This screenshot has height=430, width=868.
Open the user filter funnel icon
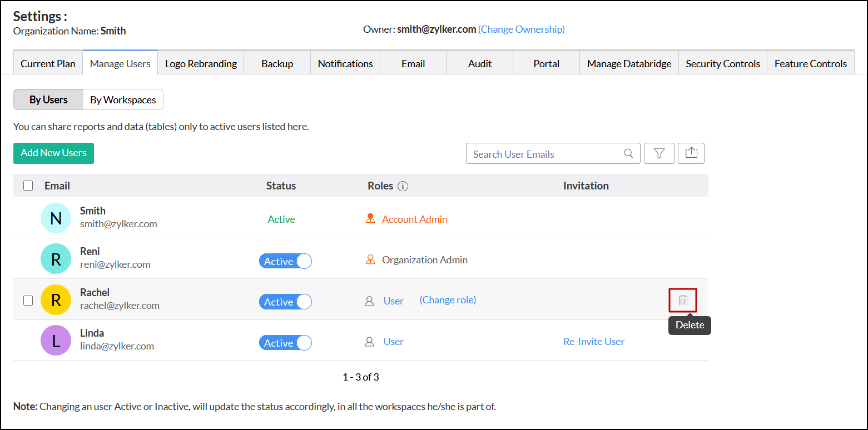point(659,153)
